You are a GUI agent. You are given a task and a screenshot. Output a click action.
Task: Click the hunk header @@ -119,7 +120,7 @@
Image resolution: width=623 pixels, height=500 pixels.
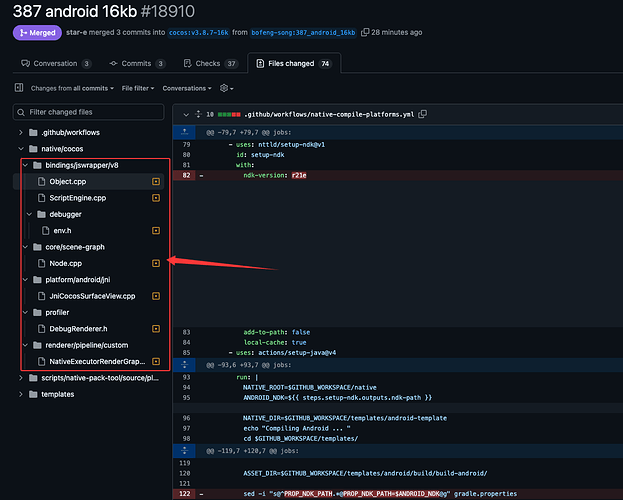point(252,451)
